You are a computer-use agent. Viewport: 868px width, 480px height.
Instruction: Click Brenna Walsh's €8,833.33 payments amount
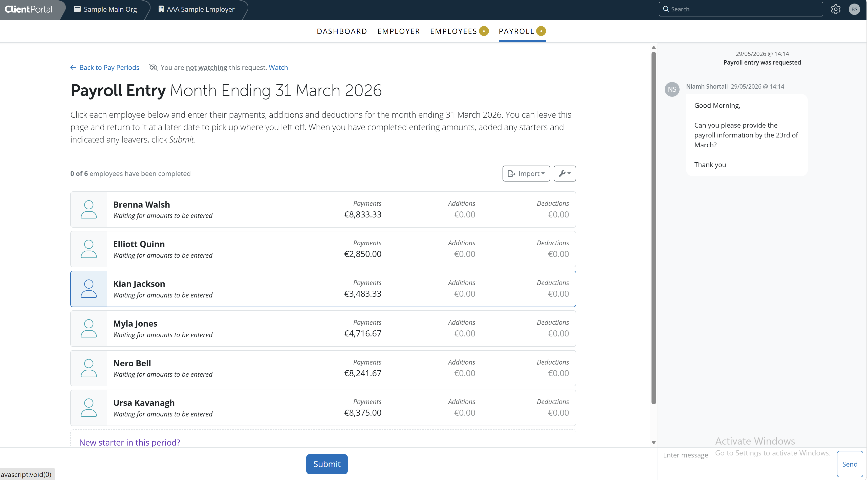(363, 214)
